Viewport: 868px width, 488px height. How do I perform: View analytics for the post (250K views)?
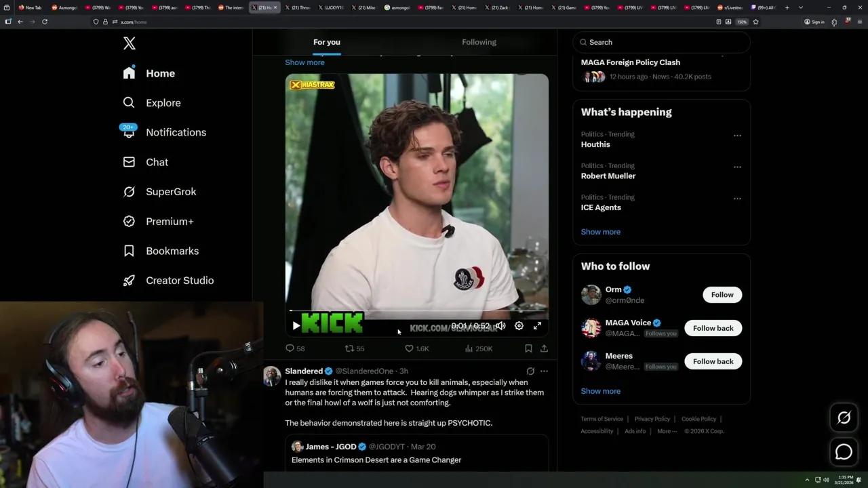click(479, 348)
